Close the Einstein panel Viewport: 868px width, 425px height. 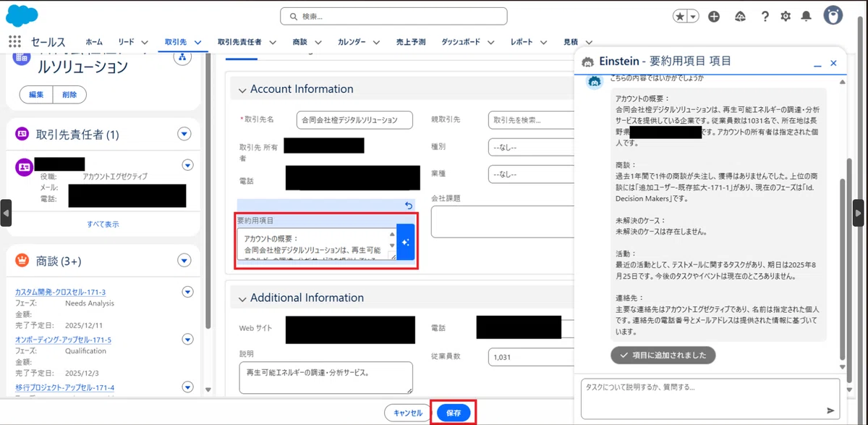click(x=833, y=64)
